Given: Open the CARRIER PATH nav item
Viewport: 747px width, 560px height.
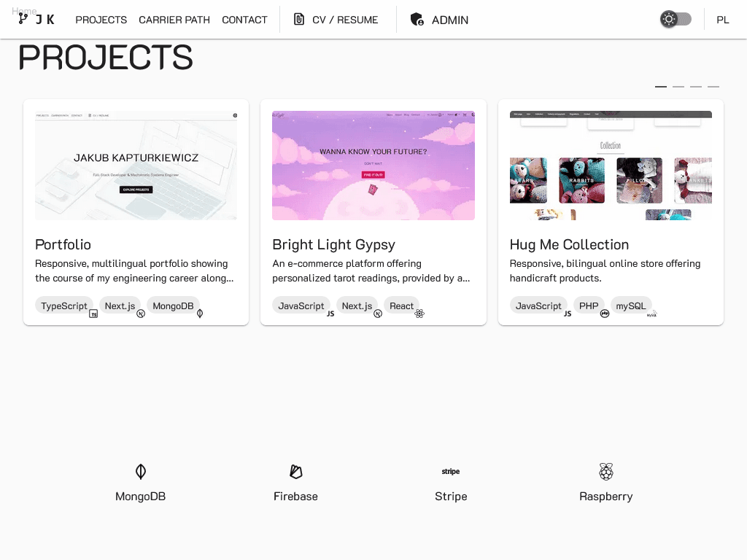Looking at the screenshot, I should click(174, 20).
